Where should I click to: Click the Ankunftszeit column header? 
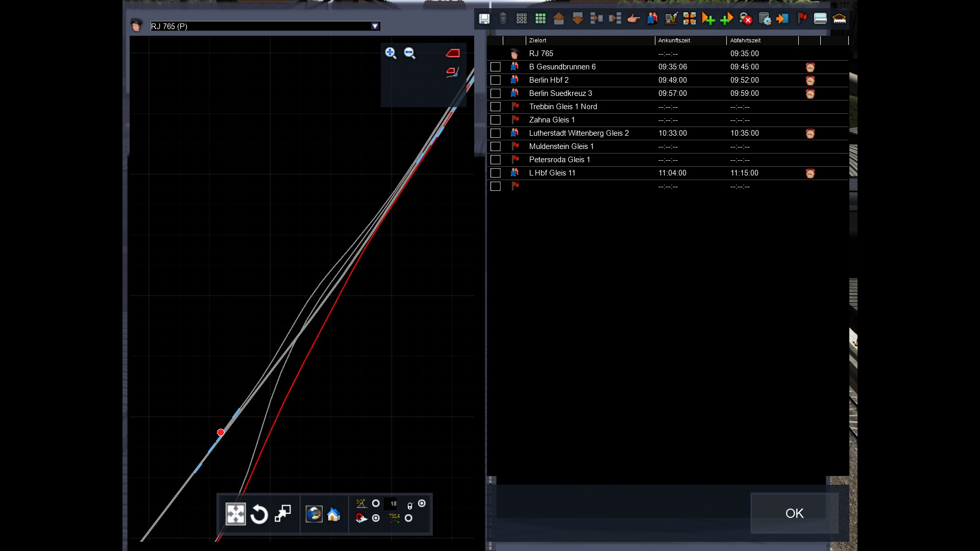point(674,40)
